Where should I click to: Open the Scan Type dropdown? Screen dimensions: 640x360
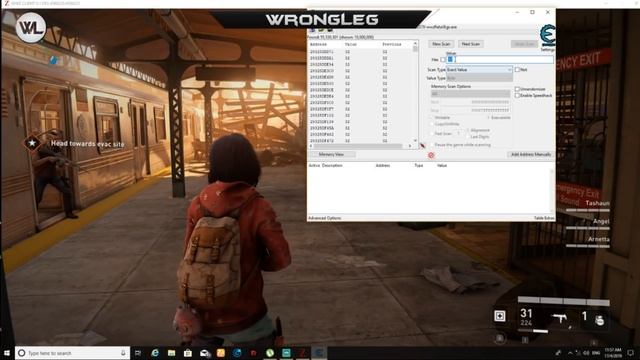pyautogui.click(x=479, y=70)
